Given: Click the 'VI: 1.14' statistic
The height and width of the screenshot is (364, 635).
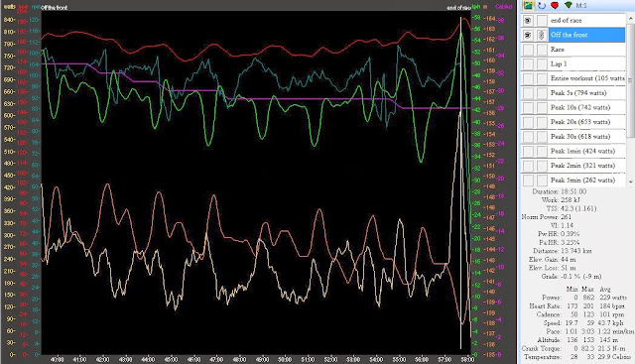Looking at the screenshot, I should pyautogui.click(x=563, y=225).
